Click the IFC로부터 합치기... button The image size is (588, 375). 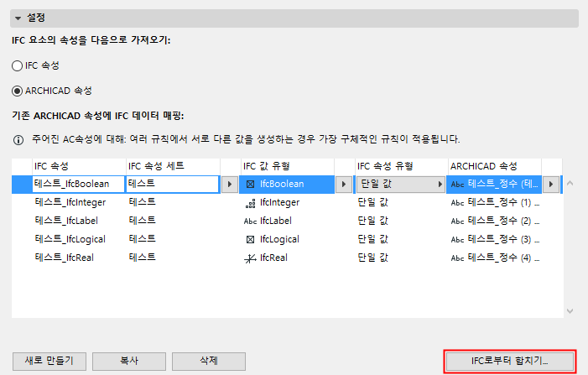tap(510, 362)
